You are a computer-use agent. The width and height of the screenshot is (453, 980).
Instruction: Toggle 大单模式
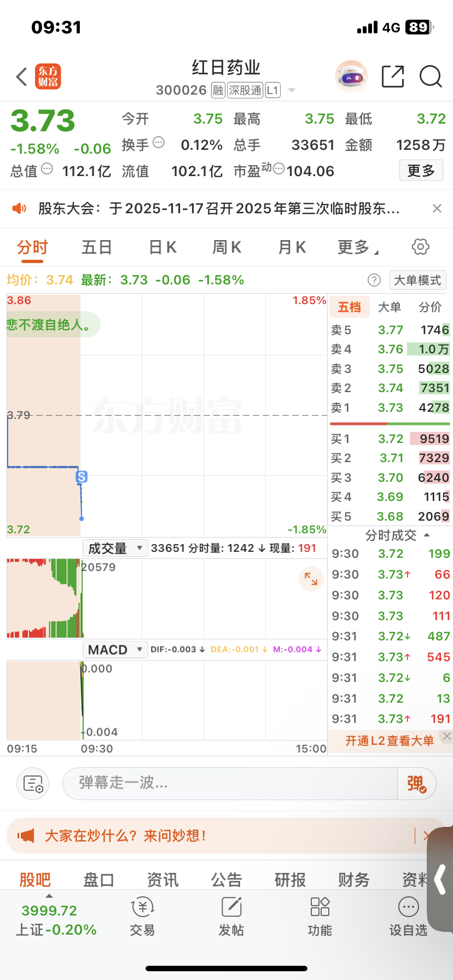pos(418,280)
